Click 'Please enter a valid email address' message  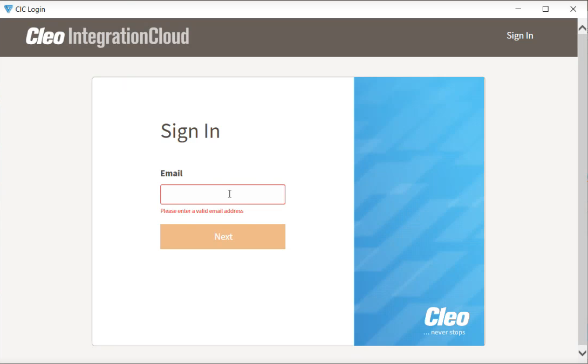click(202, 211)
